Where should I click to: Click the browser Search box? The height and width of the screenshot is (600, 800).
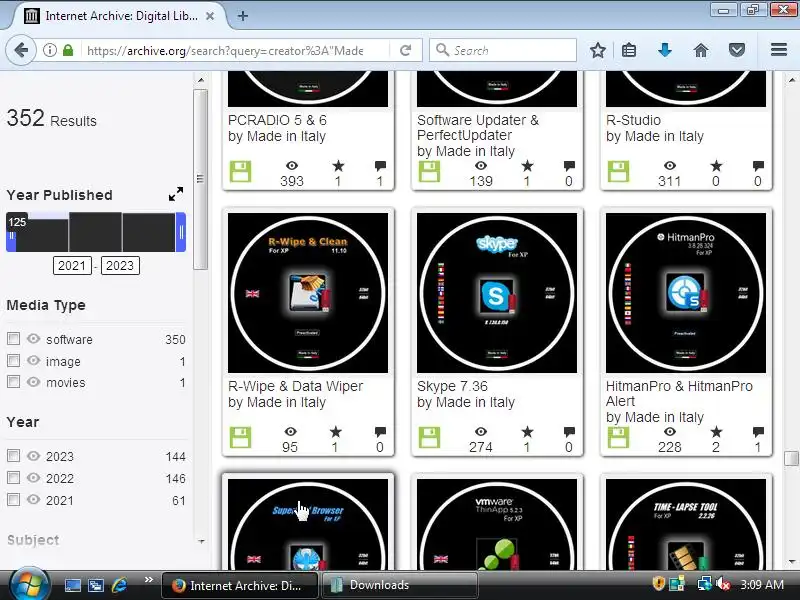click(503, 50)
